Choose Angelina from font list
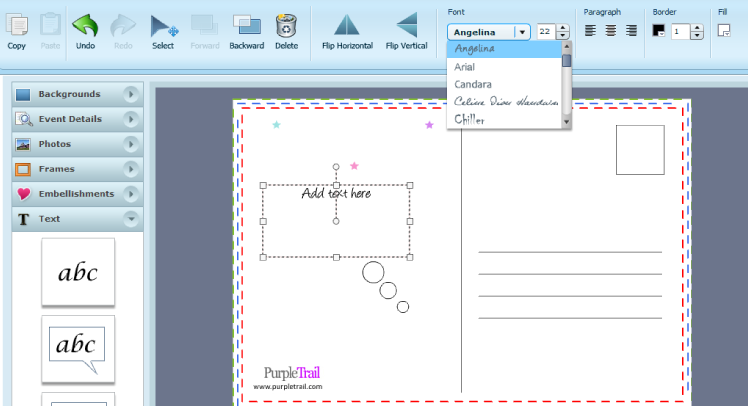Viewport: 748px width, 406px height. tap(505, 49)
